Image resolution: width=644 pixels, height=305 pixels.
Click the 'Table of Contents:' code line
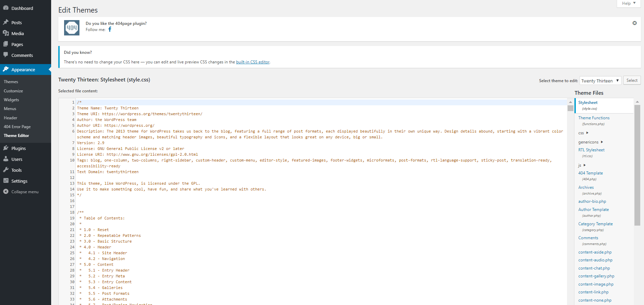pyautogui.click(x=102, y=218)
